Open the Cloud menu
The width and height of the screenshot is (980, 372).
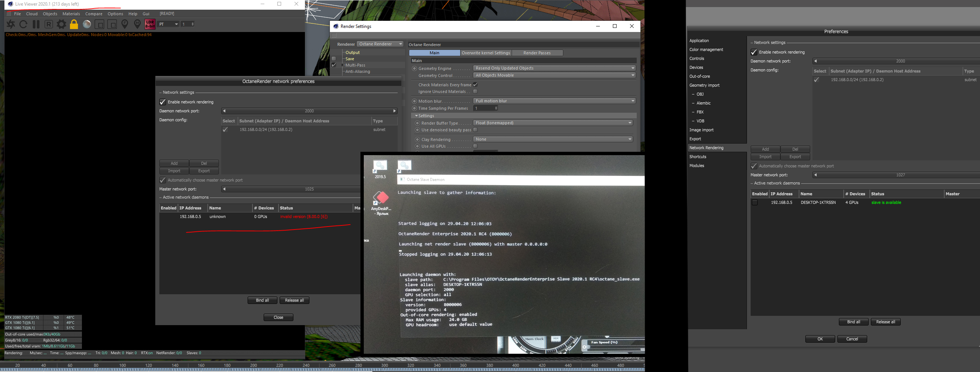tap(32, 14)
